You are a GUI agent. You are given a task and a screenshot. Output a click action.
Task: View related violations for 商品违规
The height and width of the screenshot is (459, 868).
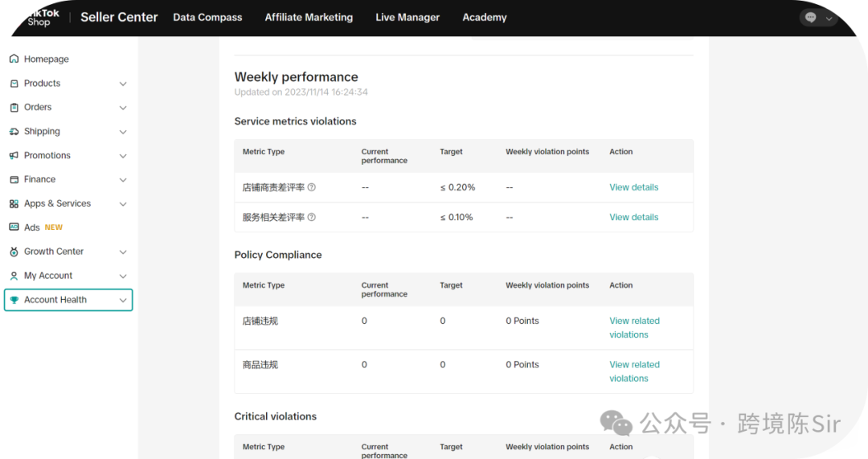point(634,371)
